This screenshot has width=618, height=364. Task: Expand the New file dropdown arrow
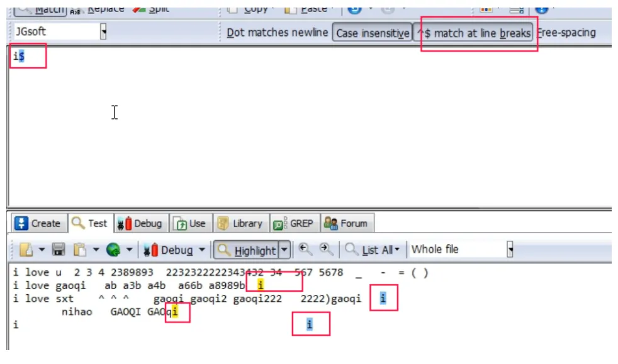click(42, 250)
